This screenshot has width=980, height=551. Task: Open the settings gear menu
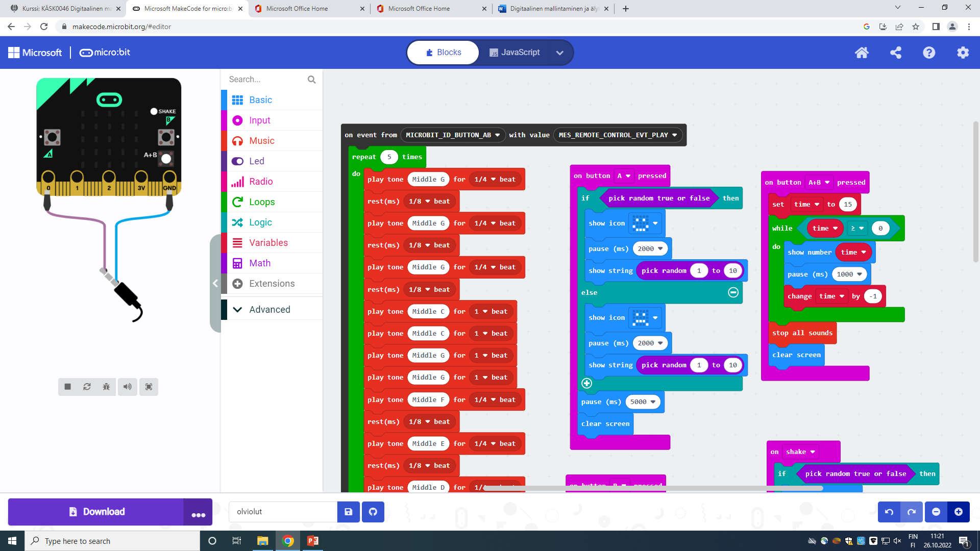coord(963,53)
